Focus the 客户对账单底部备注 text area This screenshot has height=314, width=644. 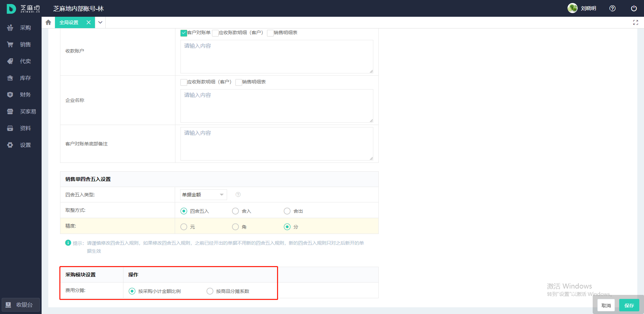click(x=277, y=144)
